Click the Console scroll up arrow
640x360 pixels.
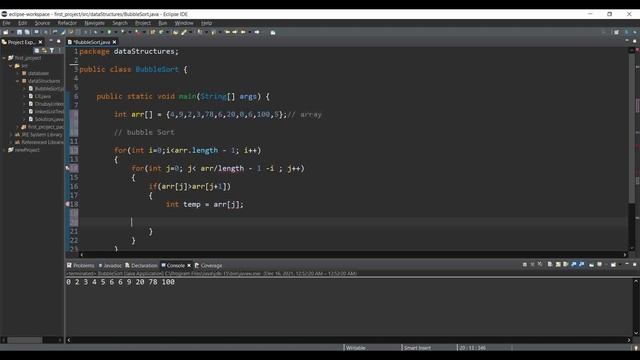click(x=636, y=281)
